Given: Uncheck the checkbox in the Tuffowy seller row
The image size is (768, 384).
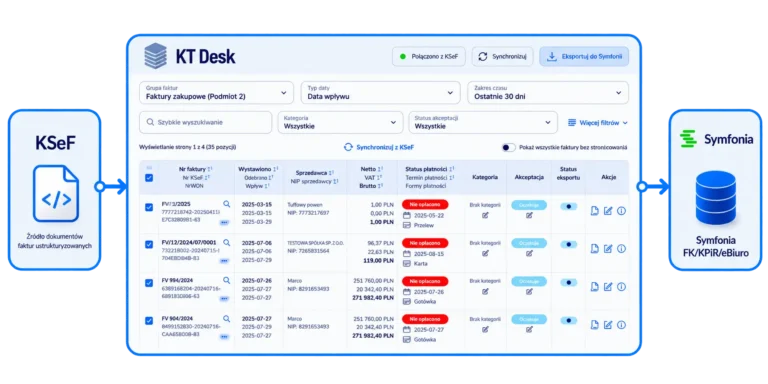Looking at the screenshot, I should (x=149, y=207).
